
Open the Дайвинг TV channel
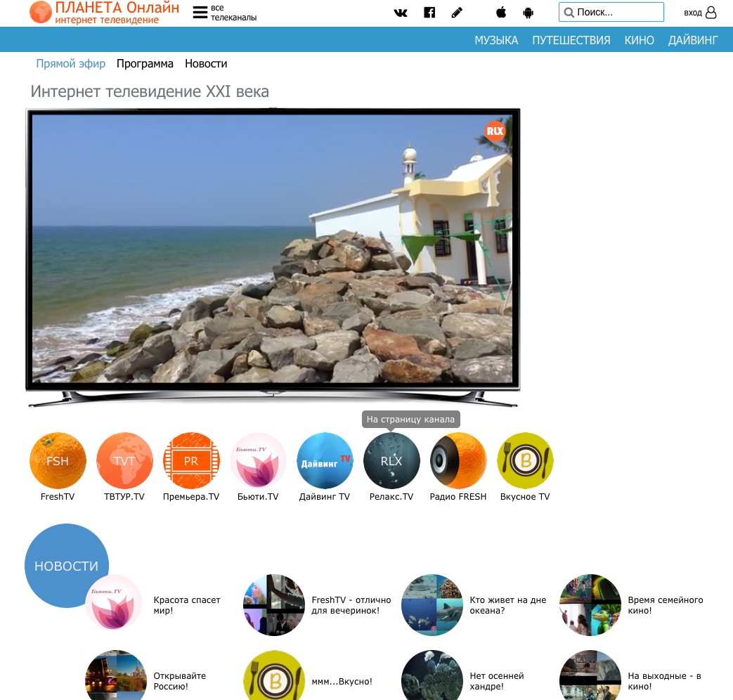[x=325, y=461]
